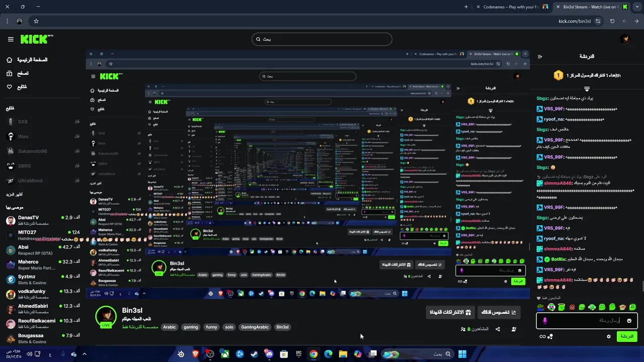
Task: Open recommended channel vodkafunky
Action: click(x=43, y=294)
